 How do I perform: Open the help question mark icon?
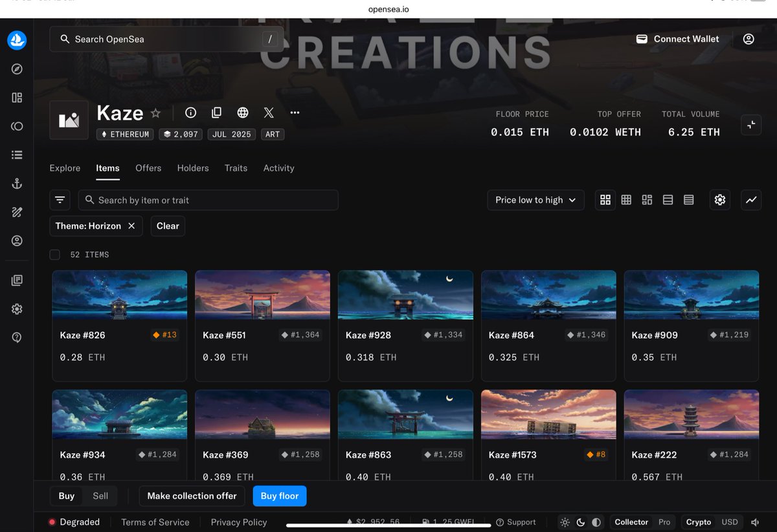(17, 337)
